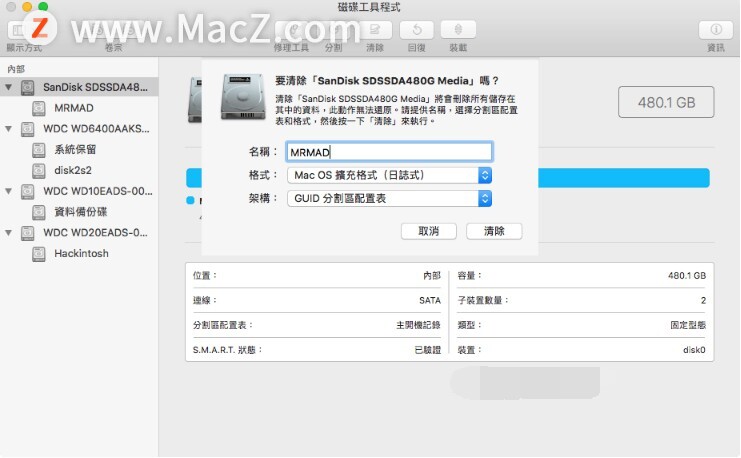Select the SanDisk SDSSDA48 disk icon in sidebar
Viewport: 741px width, 458px height.
[28, 87]
